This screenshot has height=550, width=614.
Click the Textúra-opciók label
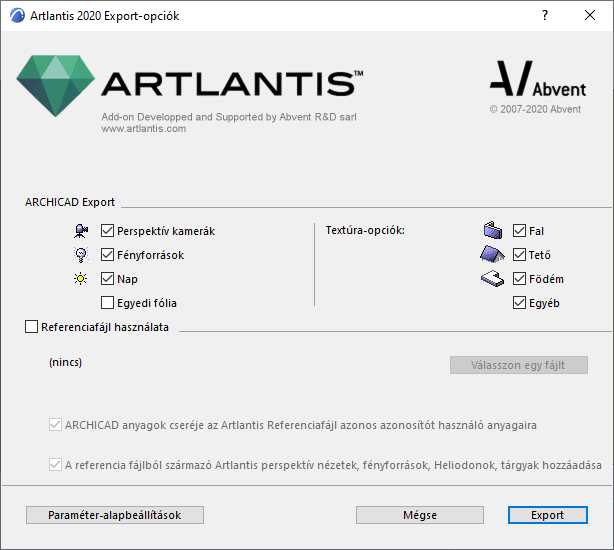365,230
